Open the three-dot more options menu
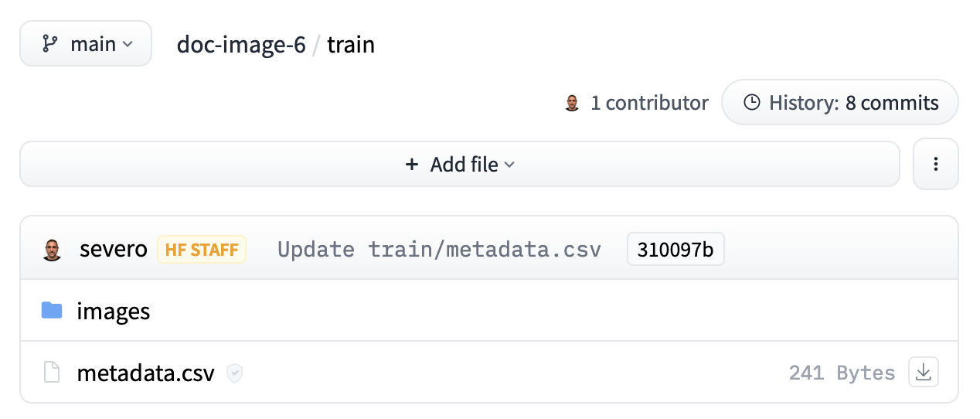Viewport: 980px width, 419px height. (x=936, y=164)
